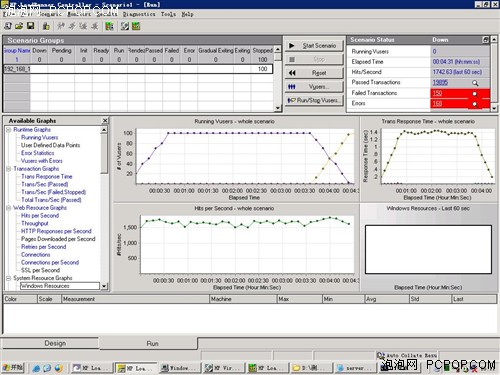Click the Reset button
Screen dimensions: 500x375
(314, 73)
